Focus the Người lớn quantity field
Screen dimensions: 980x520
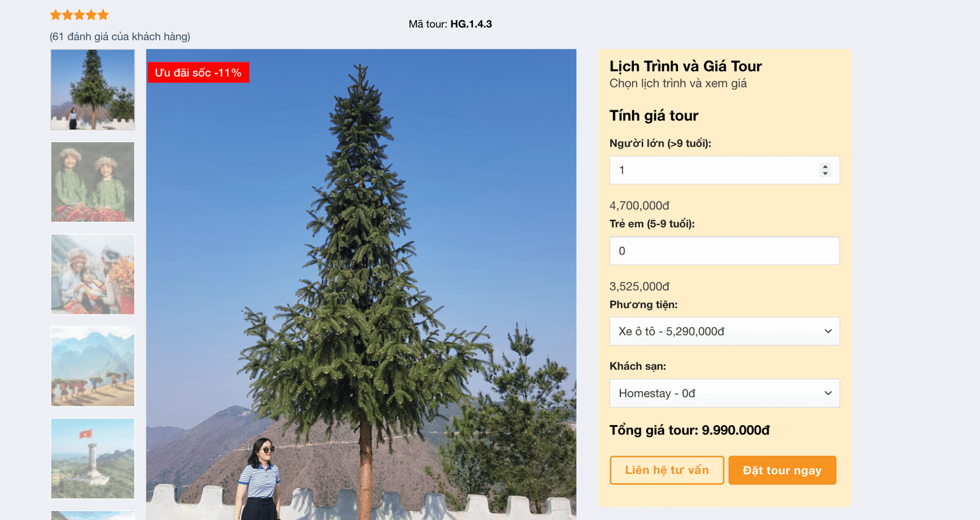[x=725, y=170]
